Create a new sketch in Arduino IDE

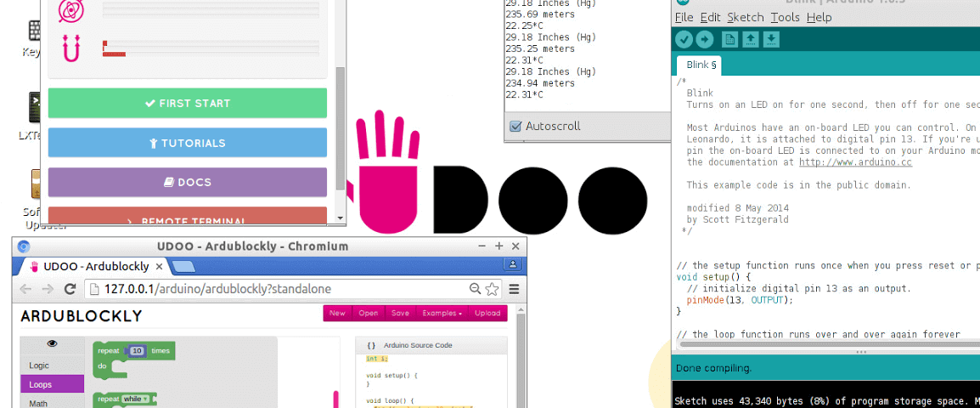point(730,39)
